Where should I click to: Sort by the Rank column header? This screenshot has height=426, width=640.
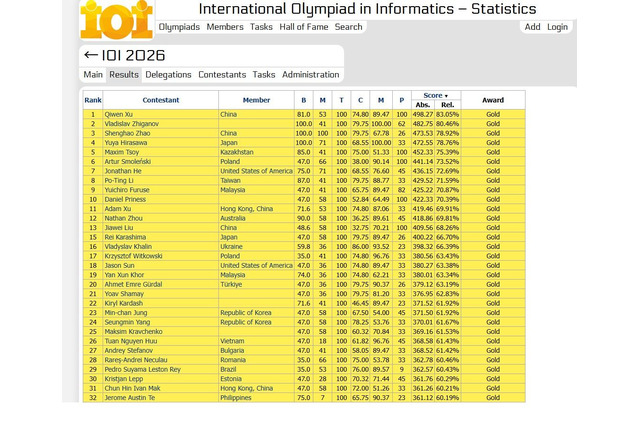pos(93,100)
